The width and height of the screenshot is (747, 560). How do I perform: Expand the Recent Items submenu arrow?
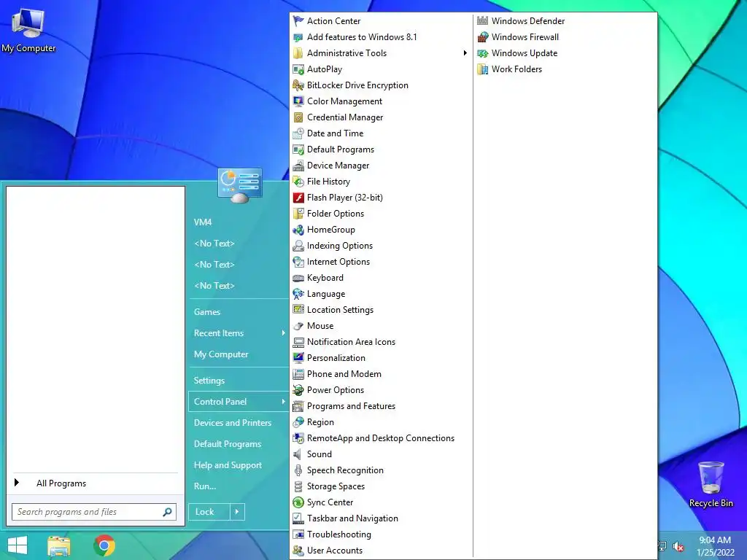pyautogui.click(x=283, y=332)
